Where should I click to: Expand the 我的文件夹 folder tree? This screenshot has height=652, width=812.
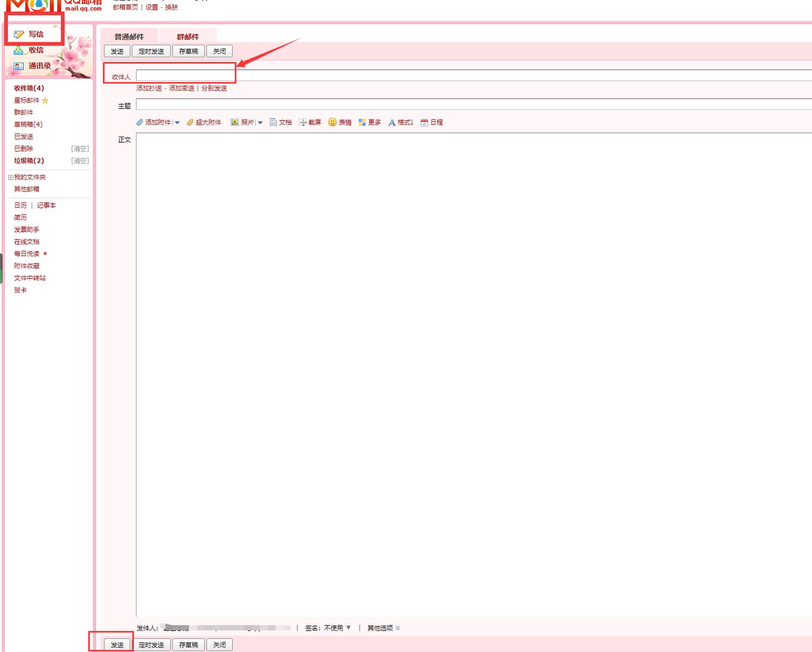(10, 177)
